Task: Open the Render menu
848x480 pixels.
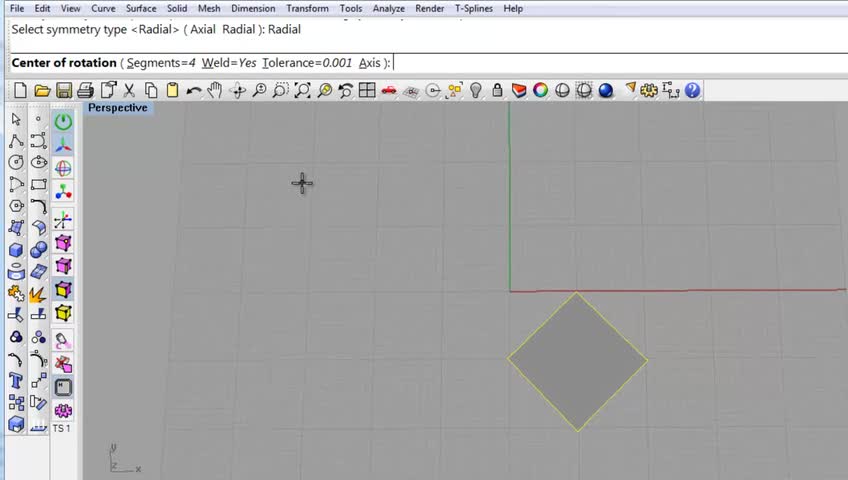Action: click(429, 8)
